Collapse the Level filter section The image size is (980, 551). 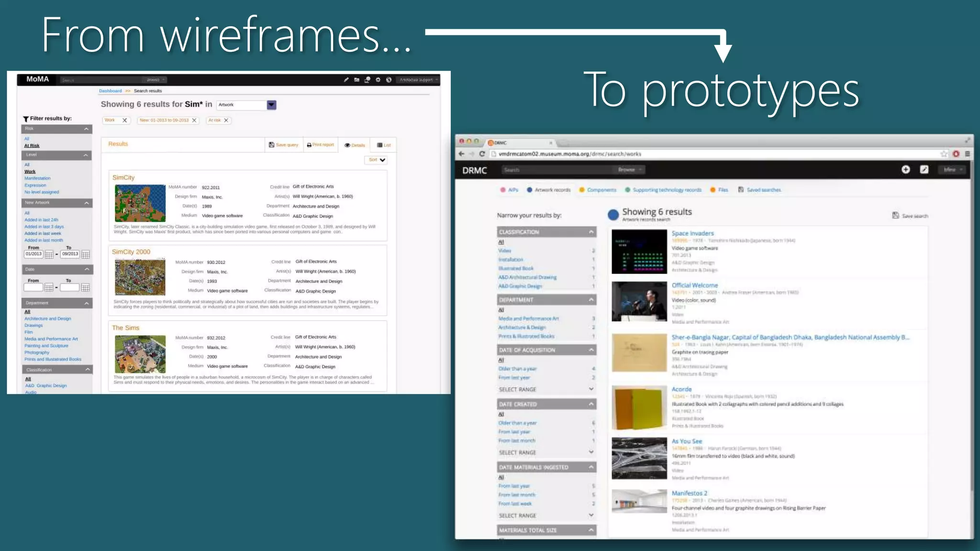86,155
